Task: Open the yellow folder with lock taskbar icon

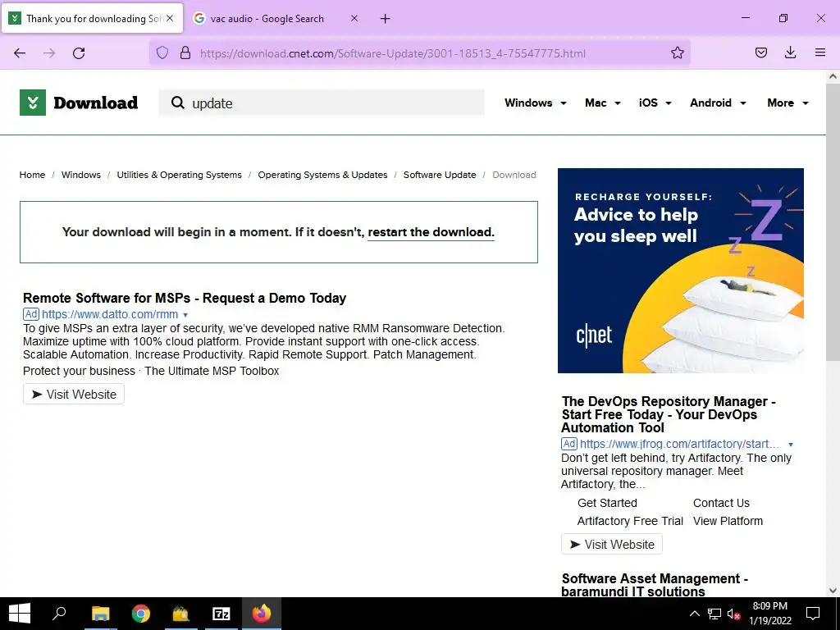Action: [180, 614]
